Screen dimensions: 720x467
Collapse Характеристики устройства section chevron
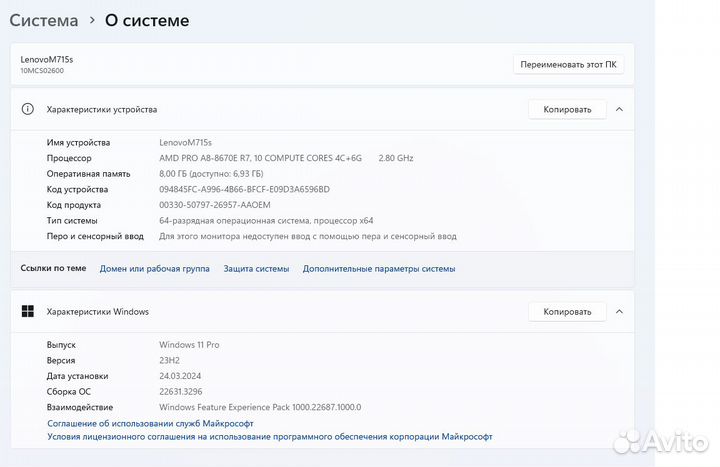[619, 109]
